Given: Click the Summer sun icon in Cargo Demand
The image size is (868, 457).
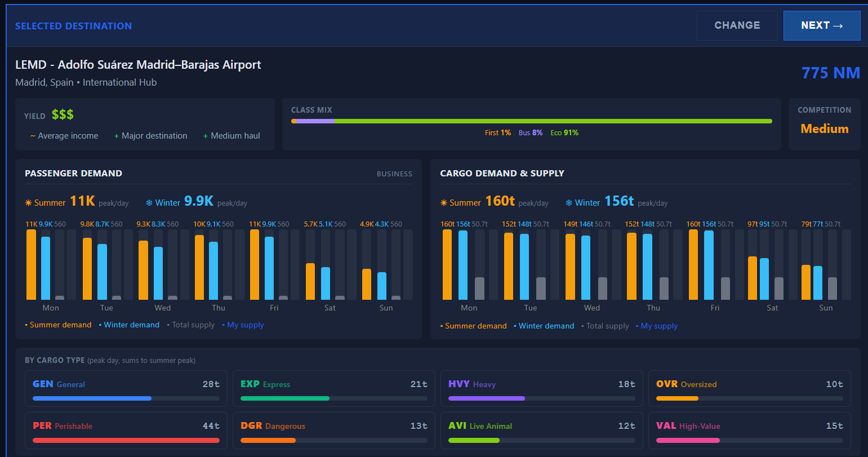Looking at the screenshot, I should pyautogui.click(x=444, y=203).
